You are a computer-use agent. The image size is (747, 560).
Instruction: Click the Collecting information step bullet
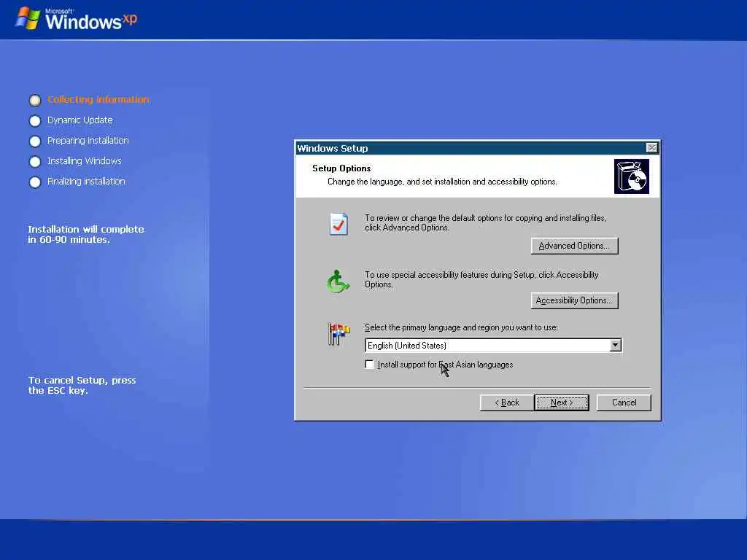[x=35, y=100]
